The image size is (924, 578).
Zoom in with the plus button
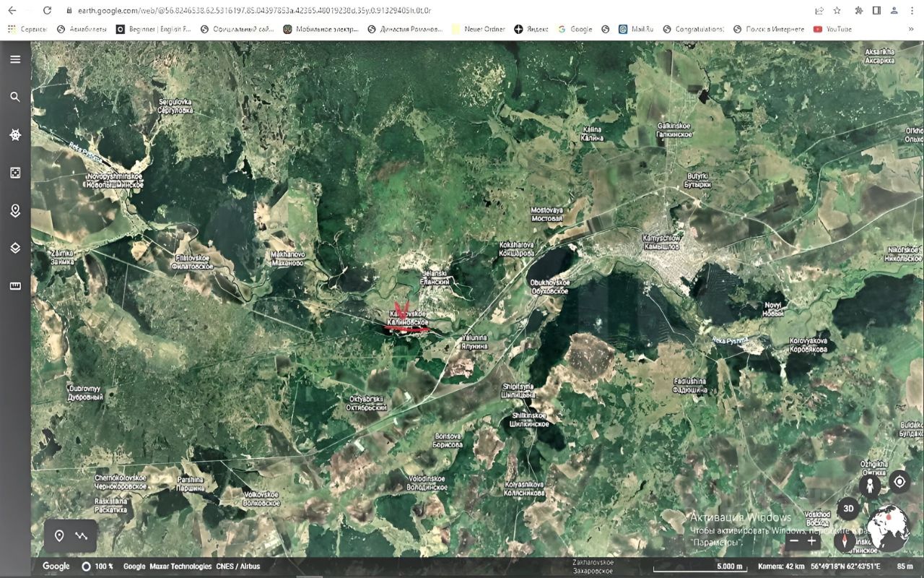tap(812, 540)
